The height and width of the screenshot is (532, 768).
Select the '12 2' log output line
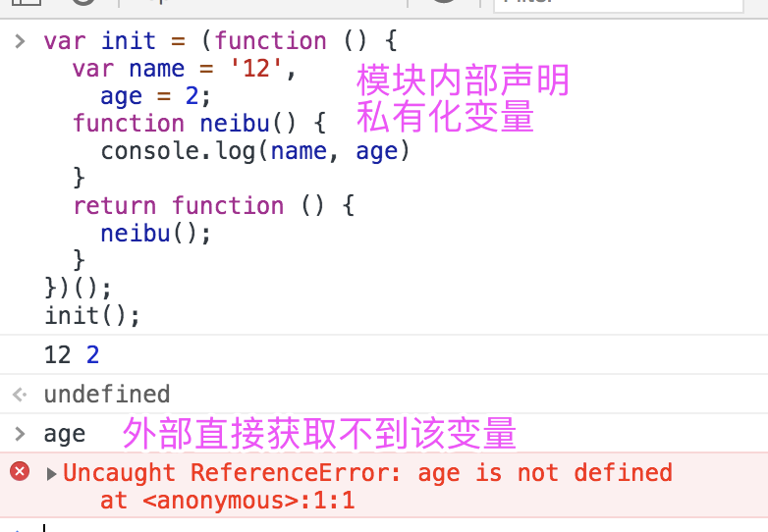coord(72,354)
